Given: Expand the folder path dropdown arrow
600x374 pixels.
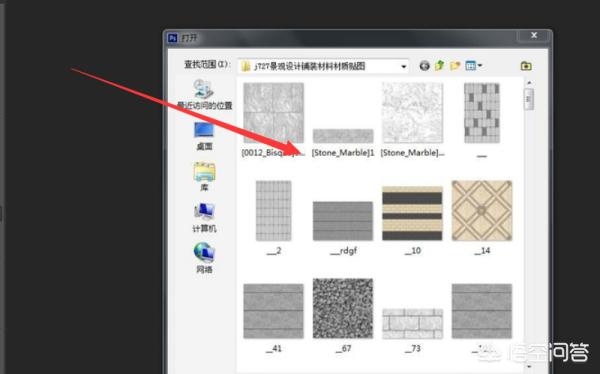Looking at the screenshot, I should (403, 67).
